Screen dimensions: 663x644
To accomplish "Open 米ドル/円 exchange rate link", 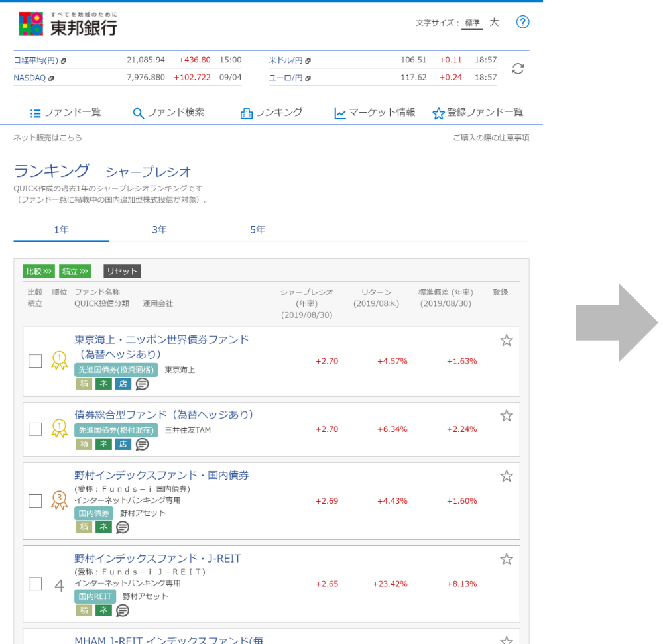I will tap(290, 60).
